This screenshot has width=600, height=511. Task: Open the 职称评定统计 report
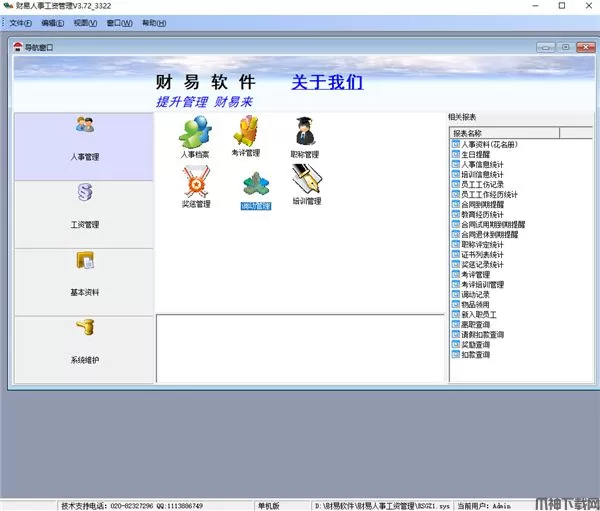click(478, 244)
